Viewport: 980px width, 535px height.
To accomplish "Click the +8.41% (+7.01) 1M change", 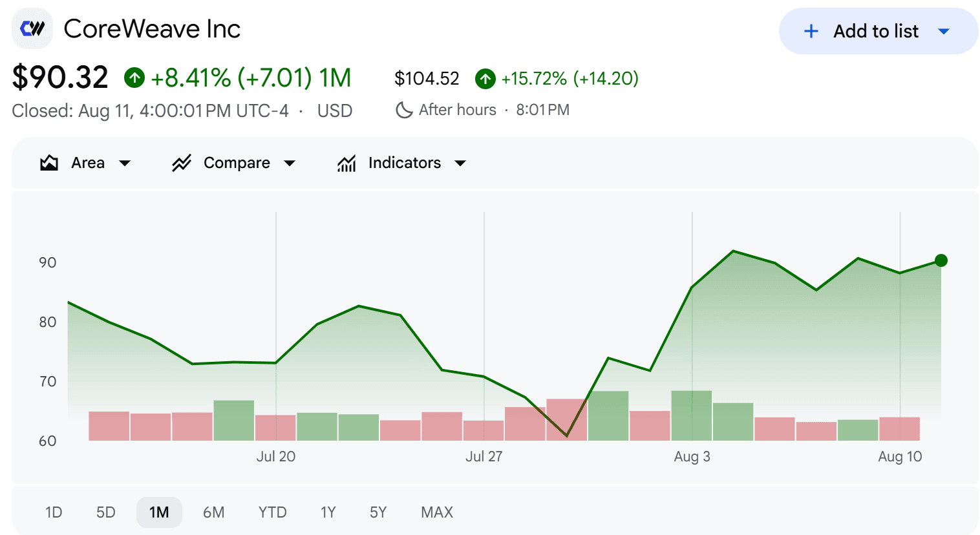I will [x=251, y=78].
